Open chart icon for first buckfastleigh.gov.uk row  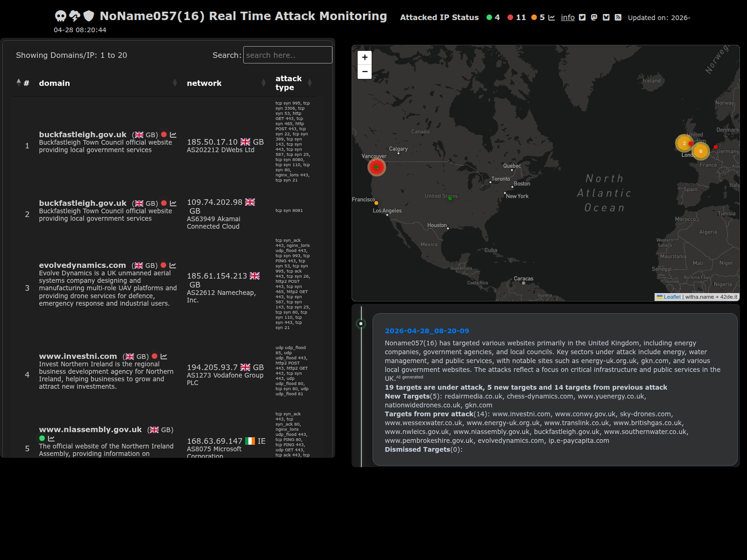click(x=173, y=134)
